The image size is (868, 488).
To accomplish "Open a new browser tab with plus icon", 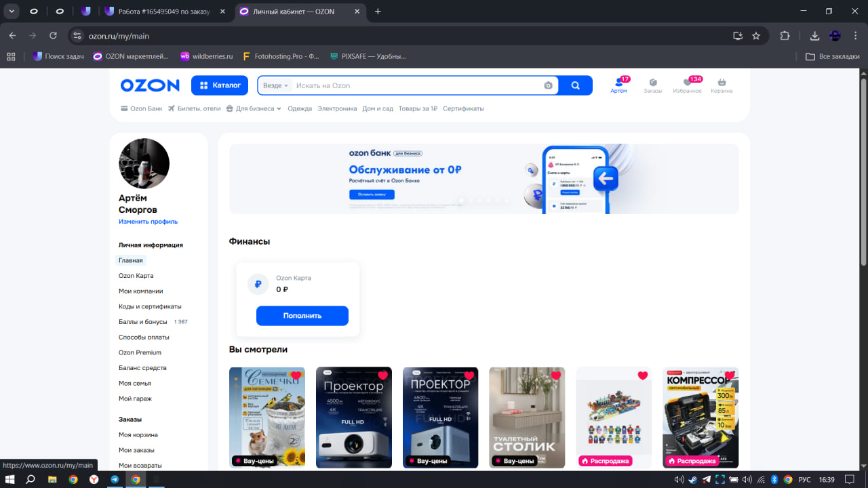I will click(378, 12).
